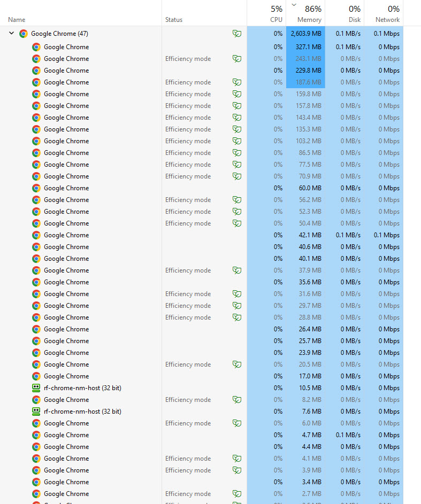The width and height of the screenshot is (421, 504).
Task: Click the efficiency leaf icon in the 2.7 MB row
Action: point(237,494)
